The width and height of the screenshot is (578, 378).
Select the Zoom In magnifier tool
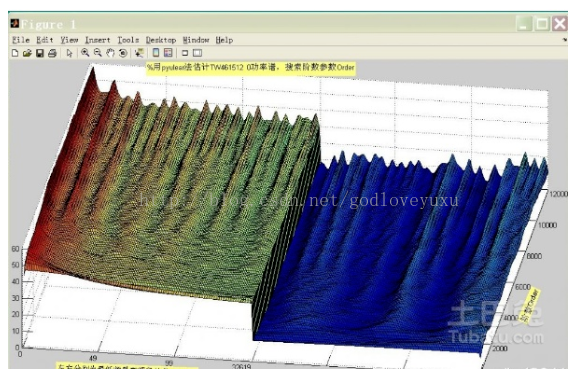click(85, 53)
